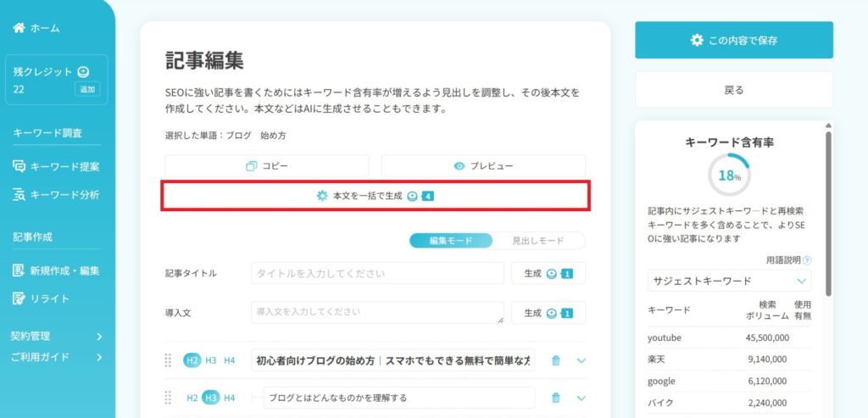Click the 追加 credit button
This screenshot has width=868, height=418.
(87, 89)
